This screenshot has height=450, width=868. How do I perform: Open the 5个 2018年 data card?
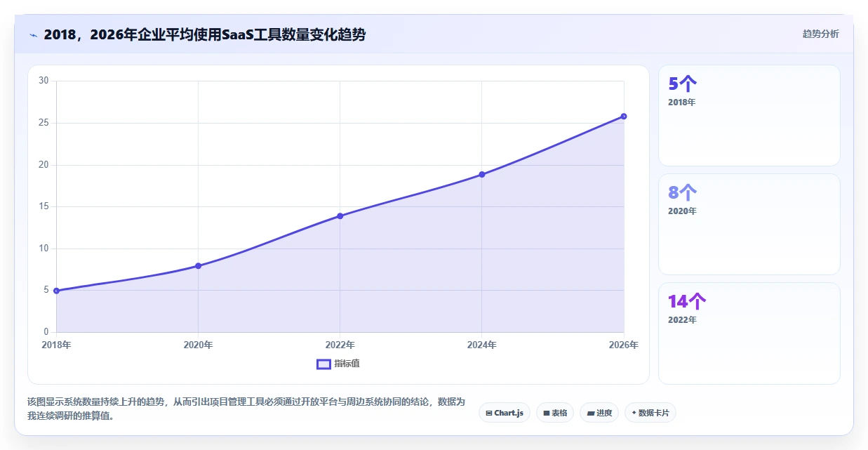(749, 116)
